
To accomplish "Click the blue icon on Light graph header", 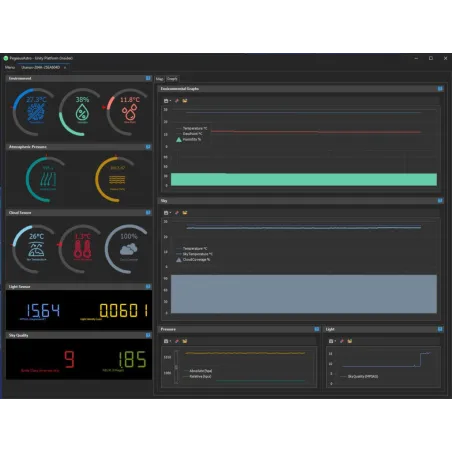I will tap(440, 329).
